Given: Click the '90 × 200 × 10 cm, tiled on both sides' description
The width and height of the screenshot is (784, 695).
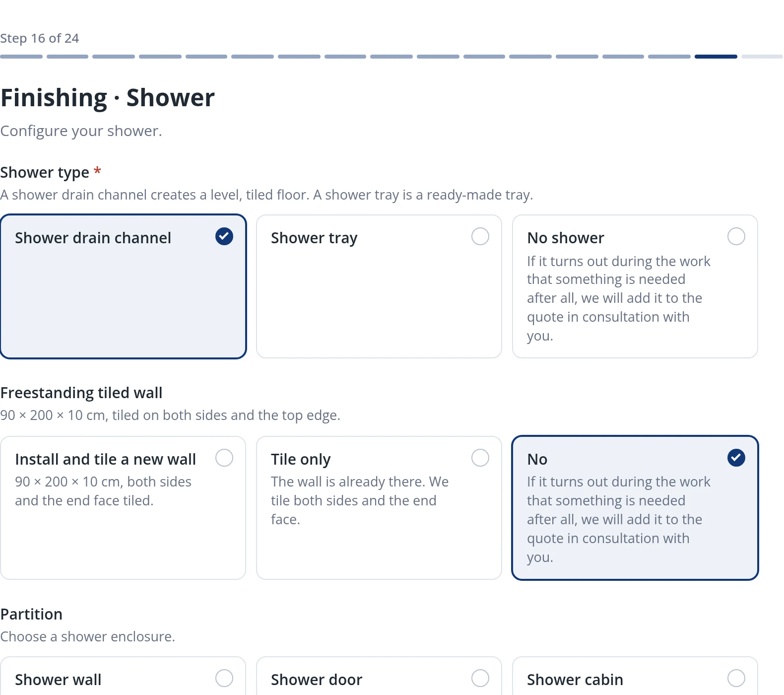Looking at the screenshot, I should 170,416.
